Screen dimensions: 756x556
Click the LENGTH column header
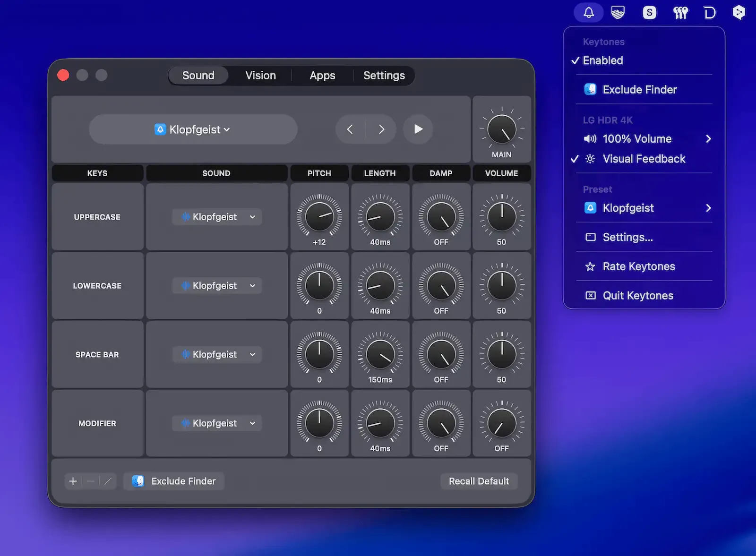(x=380, y=173)
